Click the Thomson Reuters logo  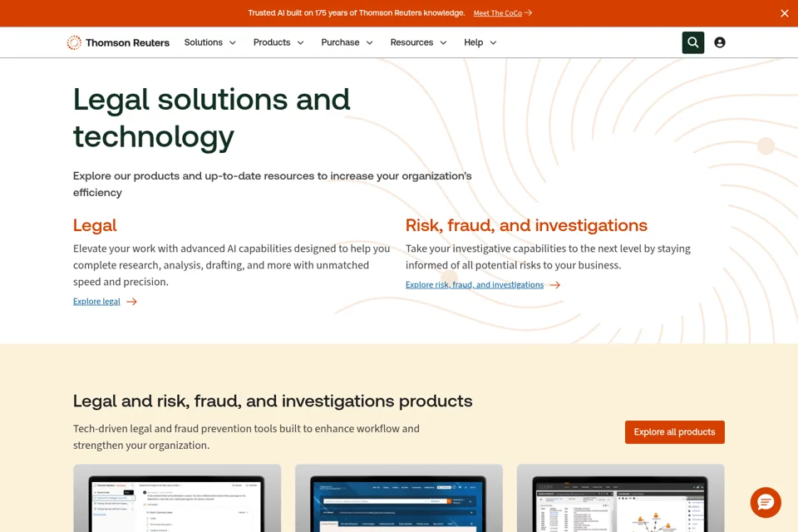pos(118,42)
